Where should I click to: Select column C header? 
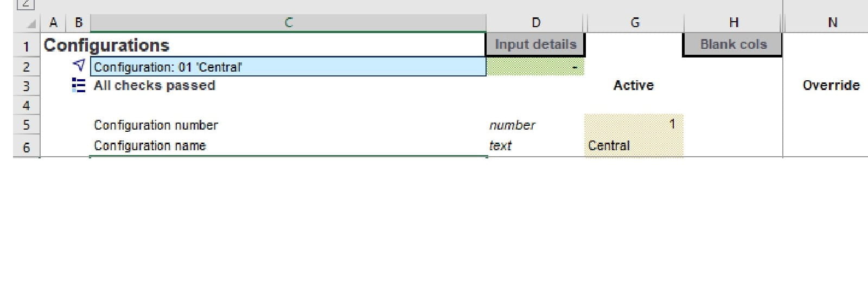coord(288,22)
